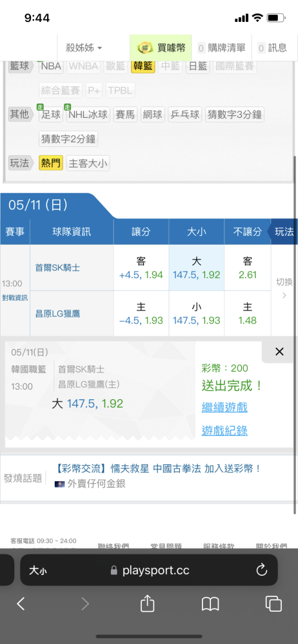The width and height of the screenshot is (298, 644).
Task: Tap the page vertical scrollbar
Action: 295,335
